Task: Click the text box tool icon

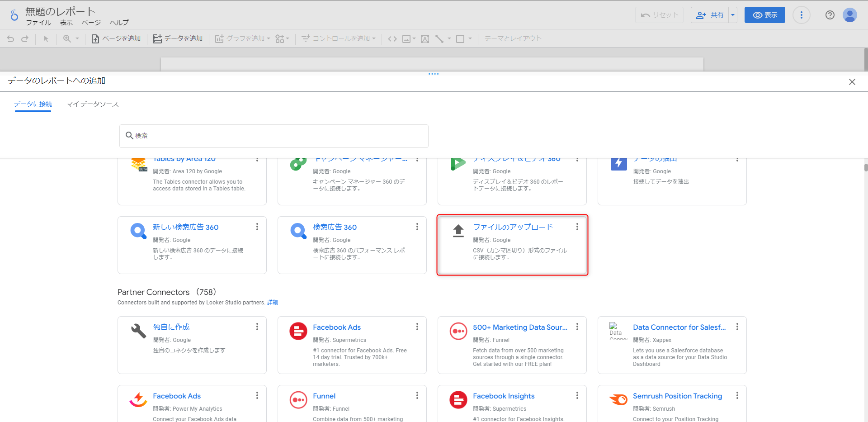Action: pyautogui.click(x=425, y=39)
